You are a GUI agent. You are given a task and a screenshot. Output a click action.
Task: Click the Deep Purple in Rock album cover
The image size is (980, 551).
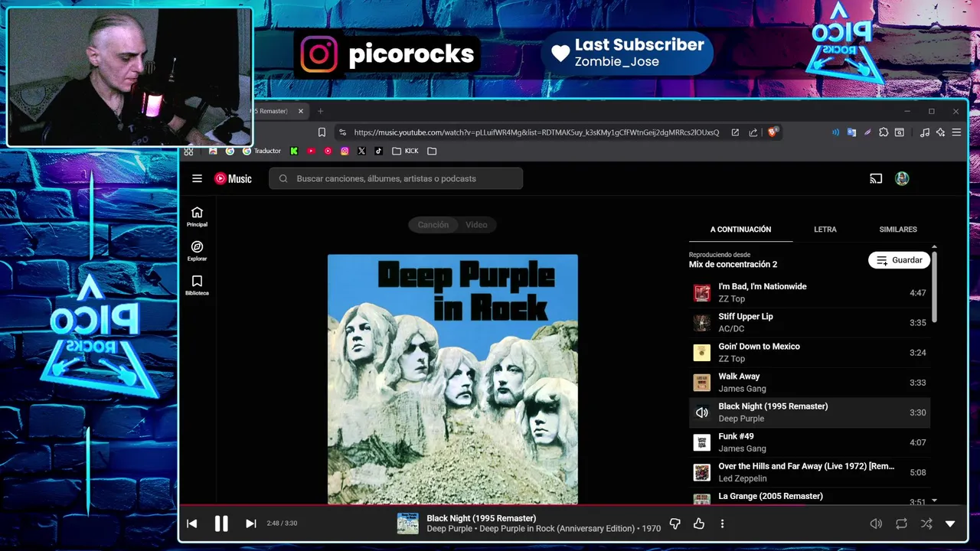(x=452, y=379)
